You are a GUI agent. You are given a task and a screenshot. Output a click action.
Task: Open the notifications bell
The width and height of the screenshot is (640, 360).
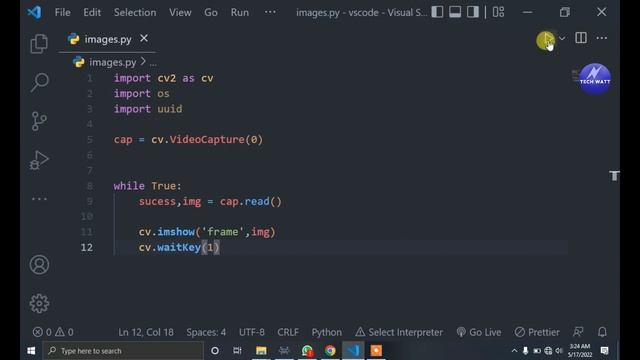[x=602, y=332]
